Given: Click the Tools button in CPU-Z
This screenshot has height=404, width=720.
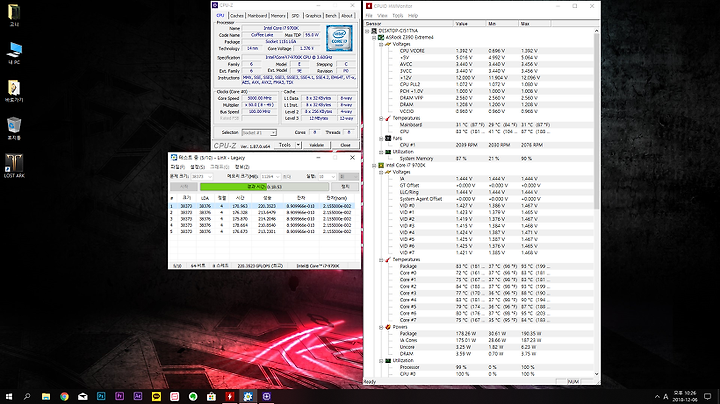Looking at the screenshot, I should [x=285, y=145].
